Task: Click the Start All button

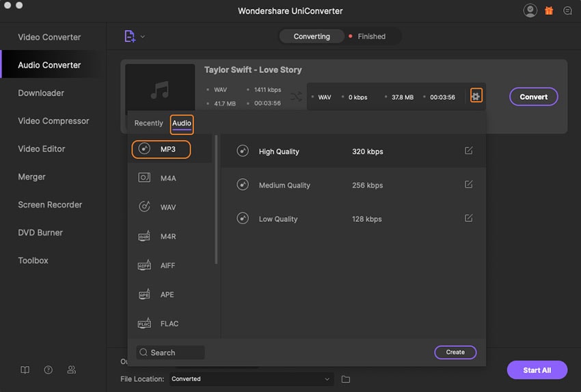Action: 537,370
